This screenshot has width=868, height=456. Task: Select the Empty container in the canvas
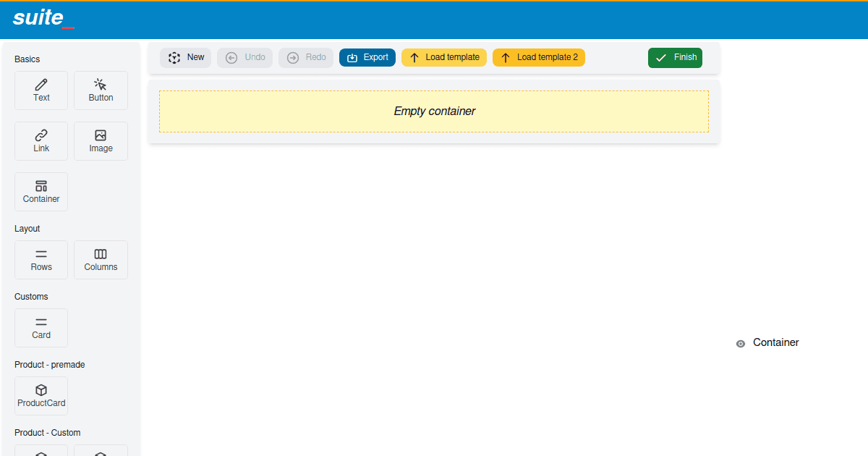pos(434,111)
